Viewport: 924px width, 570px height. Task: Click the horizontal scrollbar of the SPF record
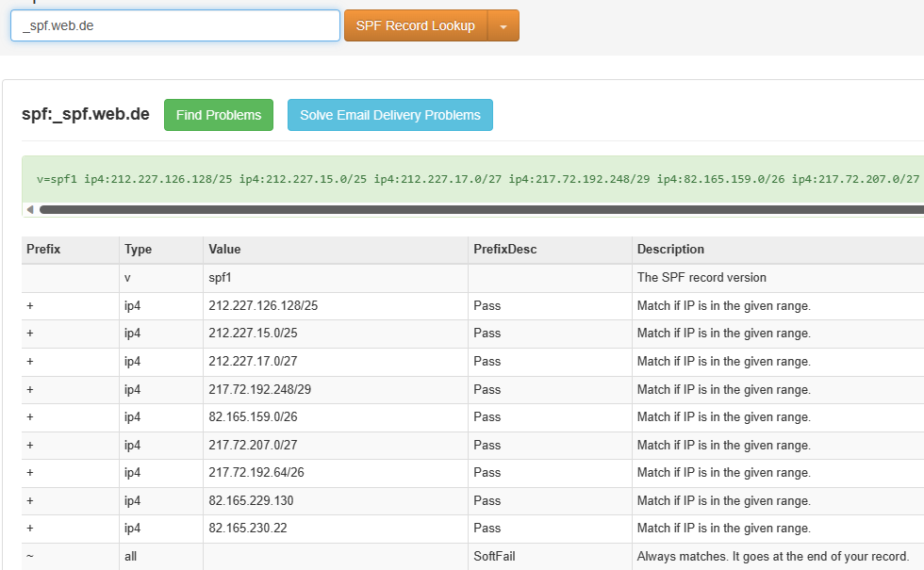pyautogui.click(x=481, y=209)
